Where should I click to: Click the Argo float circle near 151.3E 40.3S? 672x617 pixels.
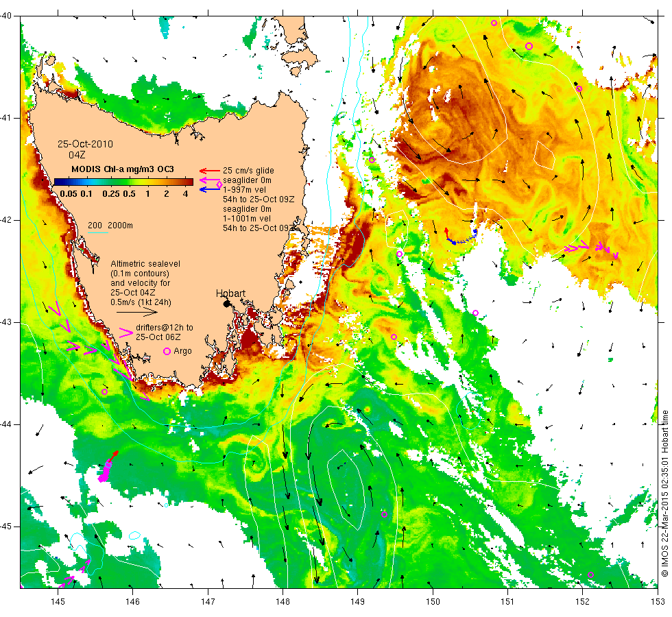pos(529,47)
